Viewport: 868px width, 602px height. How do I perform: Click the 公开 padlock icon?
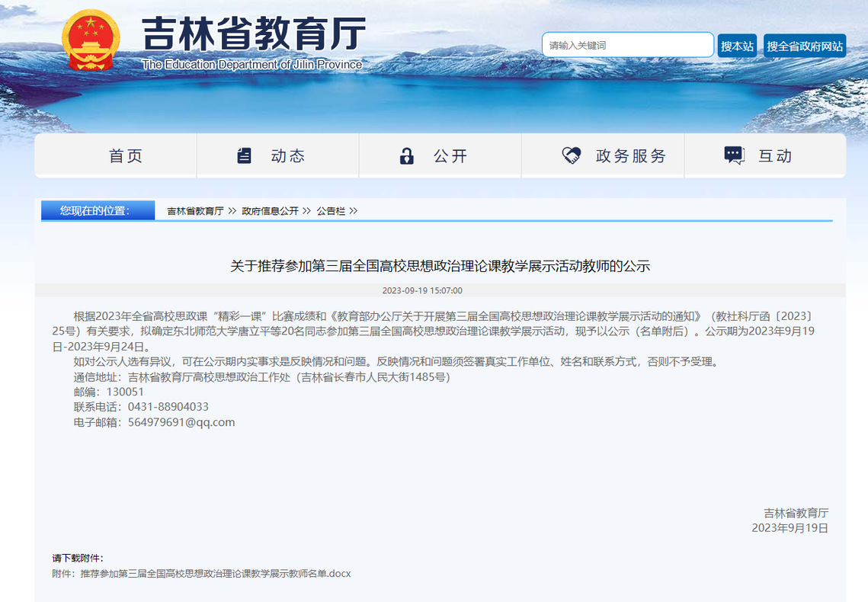tap(407, 156)
